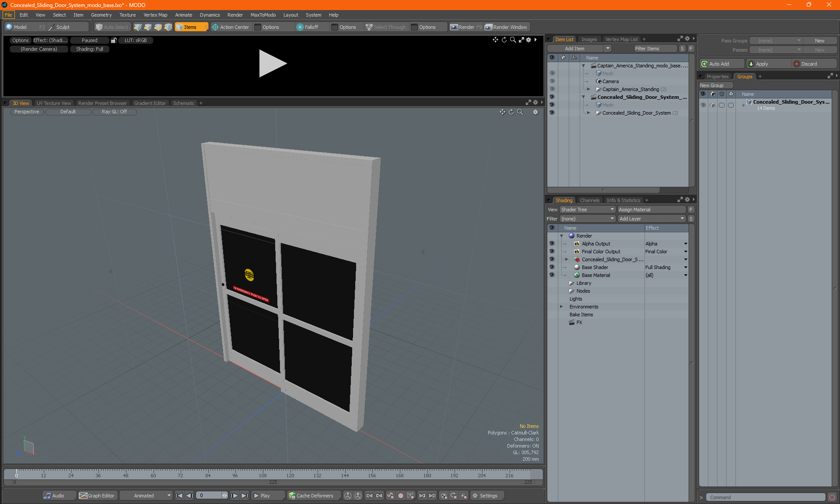The height and width of the screenshot is (504, 840).
Task: Toggle visibility of Captain_America_Standing group
Action: [x=552, y=89]
